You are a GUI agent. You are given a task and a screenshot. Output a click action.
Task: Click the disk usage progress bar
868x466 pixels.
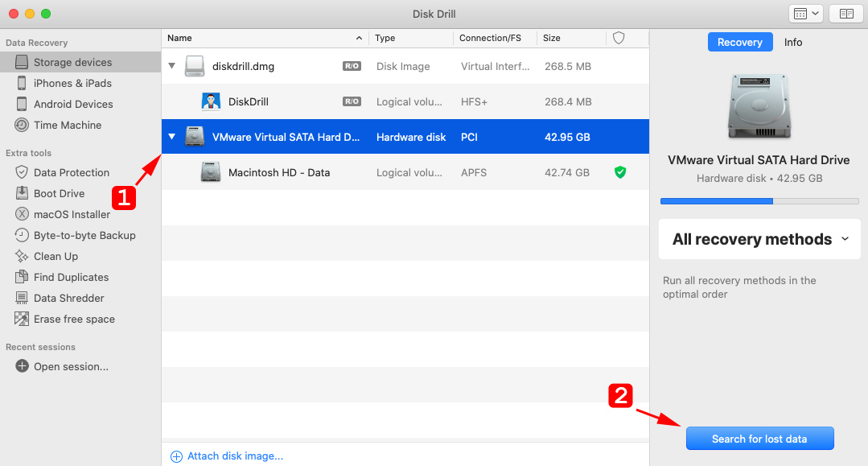click(759, 201)
